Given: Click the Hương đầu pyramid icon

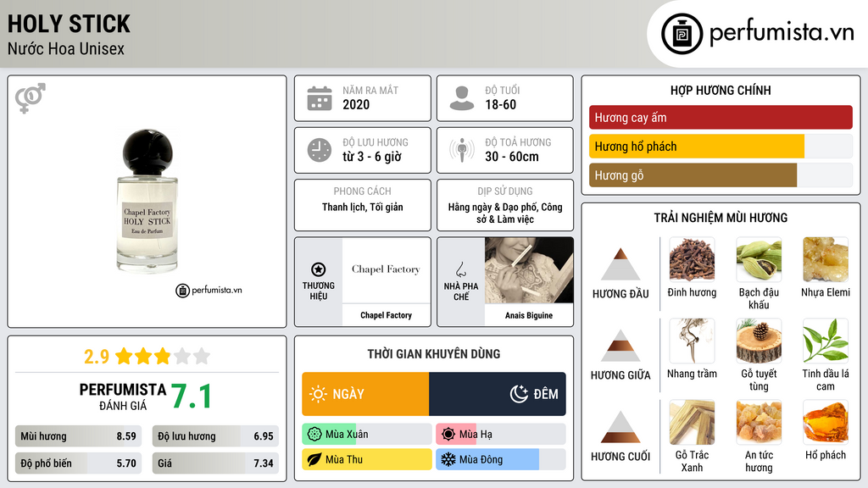Looking at the screenshot, I should [x=620, y=264].
